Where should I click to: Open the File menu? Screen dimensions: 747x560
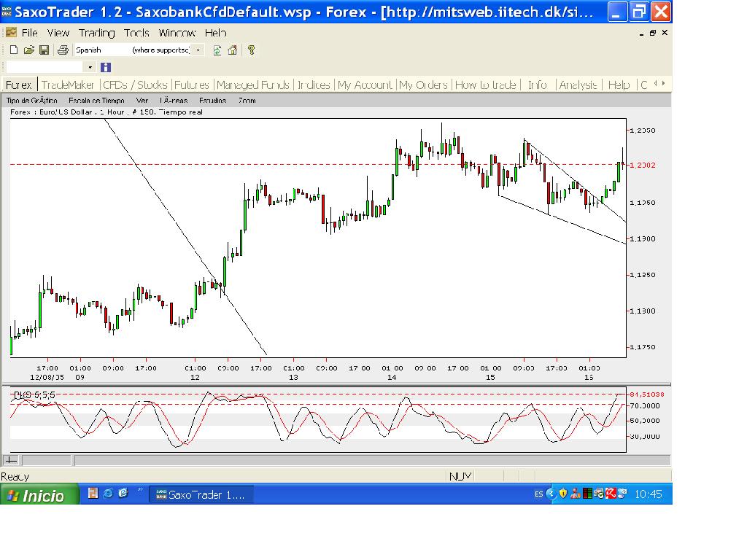click(29, 33)
